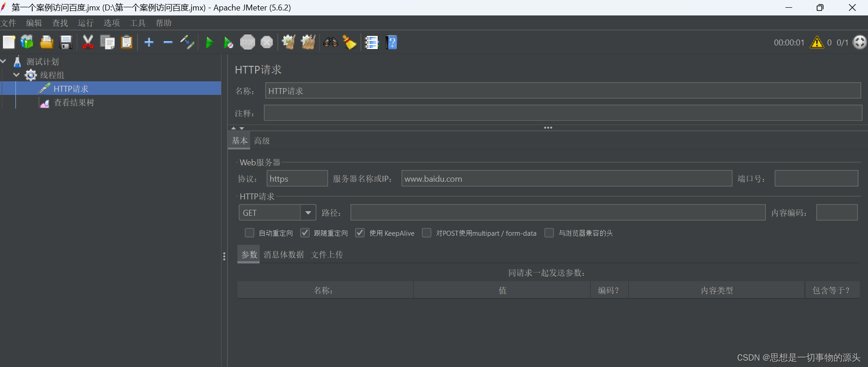The width and height of the screenshot is (868, 367).
Task: Click the 测试计划 flask icon
Action: [17, 61]
